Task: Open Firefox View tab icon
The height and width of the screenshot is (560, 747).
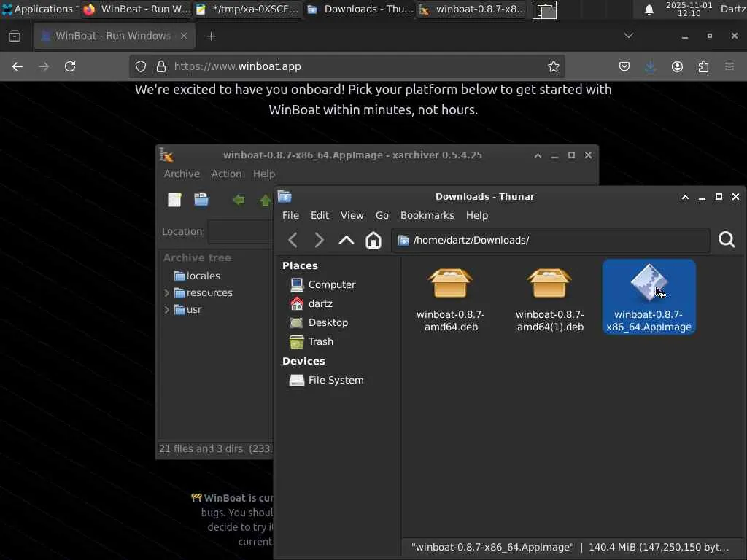Action: point(15,36)
